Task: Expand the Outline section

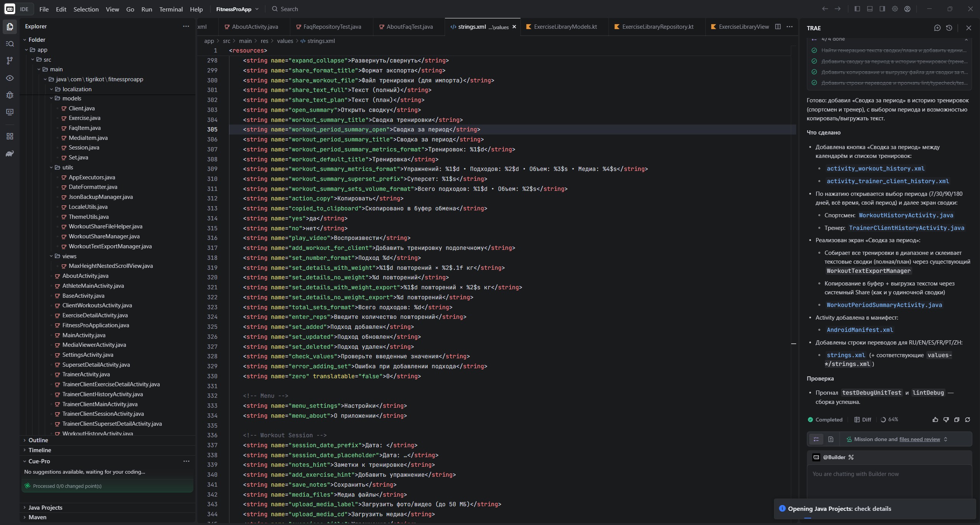Action: tap(38, 440)
